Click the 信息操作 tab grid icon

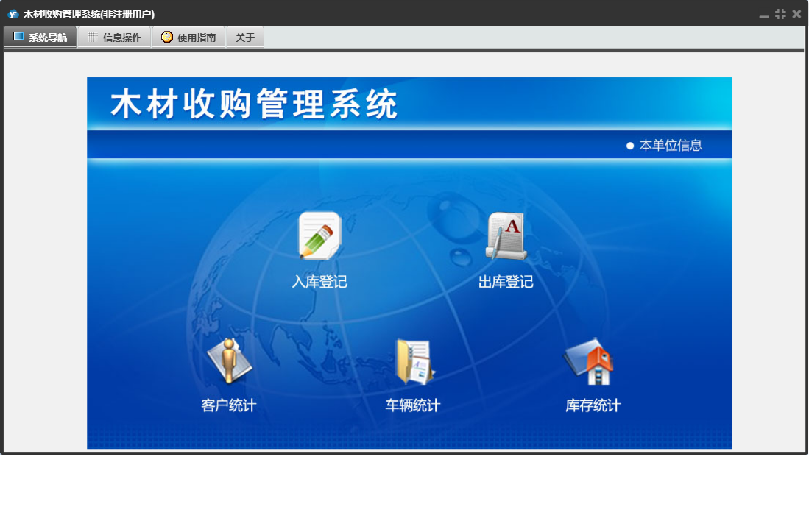tap(92, 37)
